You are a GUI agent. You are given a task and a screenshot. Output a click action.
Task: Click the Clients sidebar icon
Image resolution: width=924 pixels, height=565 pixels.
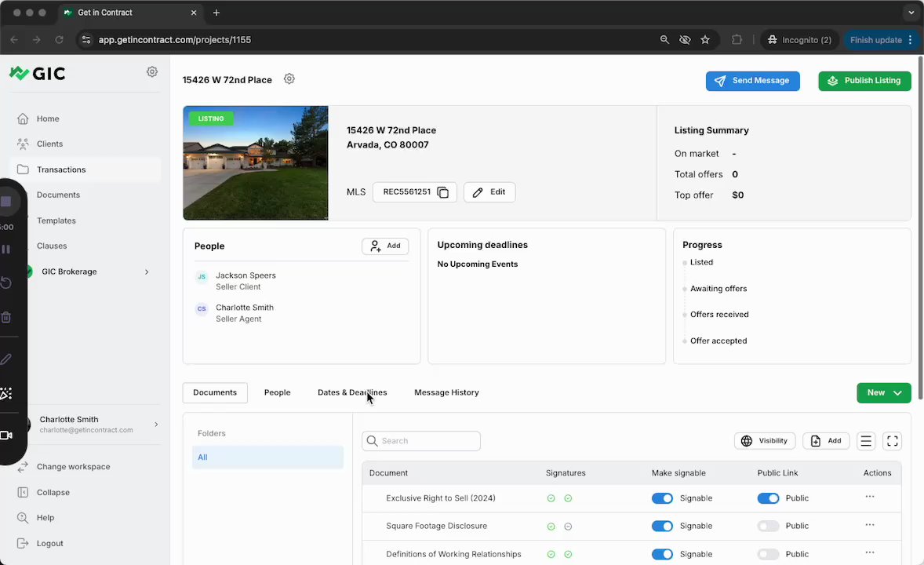pos(23,144)
